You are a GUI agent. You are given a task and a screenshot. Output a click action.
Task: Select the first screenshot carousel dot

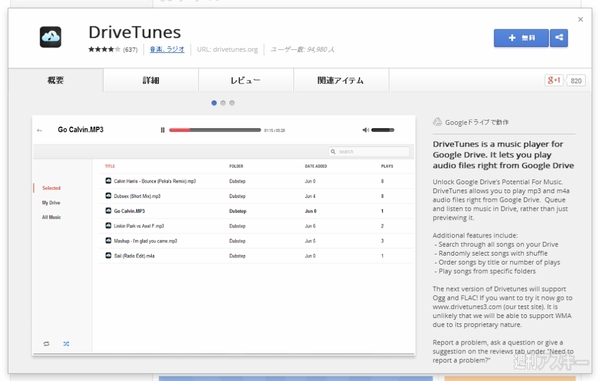tap(214, 103)
